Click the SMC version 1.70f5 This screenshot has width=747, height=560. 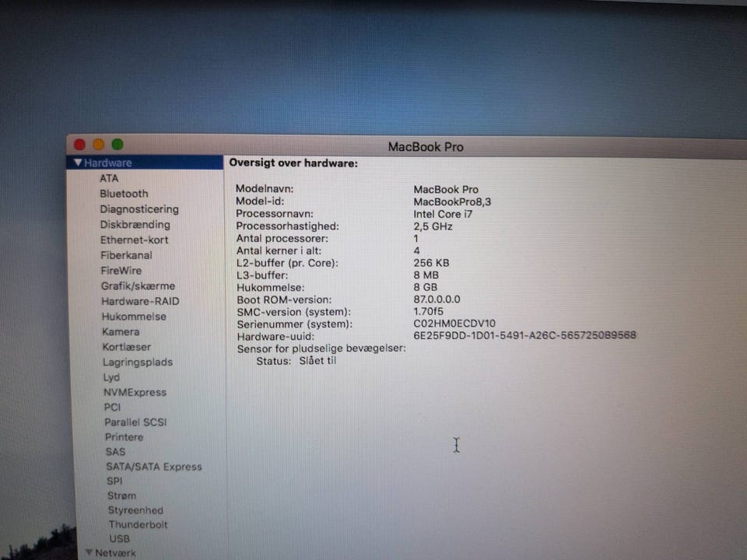point(428,311)
